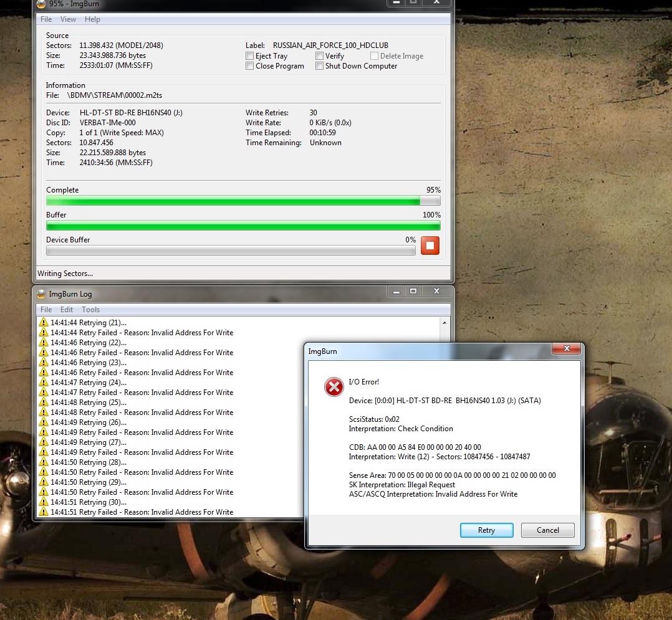
Task: Click the file path \BDMV\STREAM\00002.m2ts
Action: (115, 95)
